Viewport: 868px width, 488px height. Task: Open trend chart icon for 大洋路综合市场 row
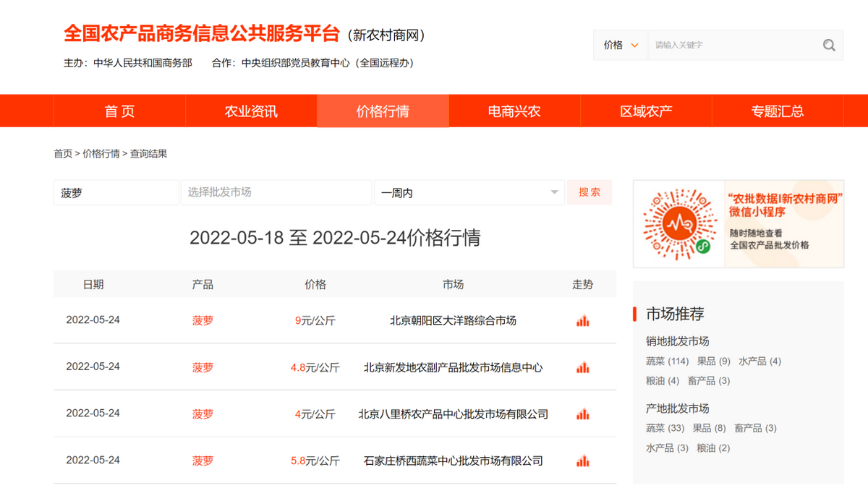coord(582,321)
